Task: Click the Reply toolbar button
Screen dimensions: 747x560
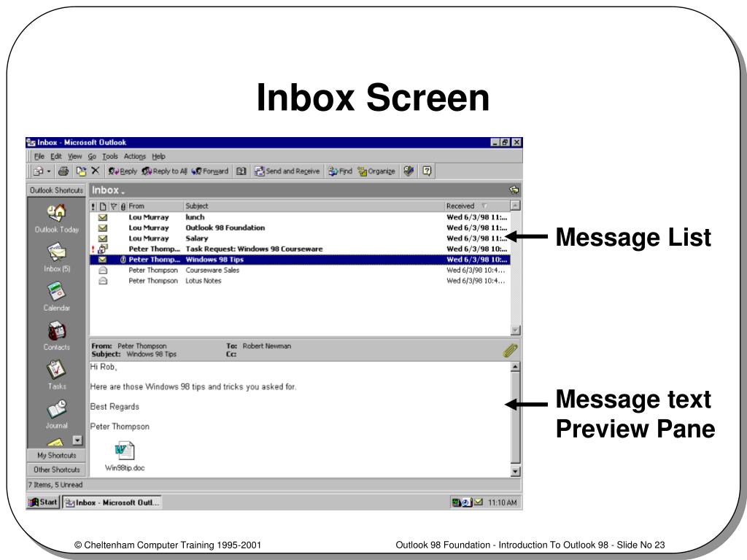Action: 123,171
